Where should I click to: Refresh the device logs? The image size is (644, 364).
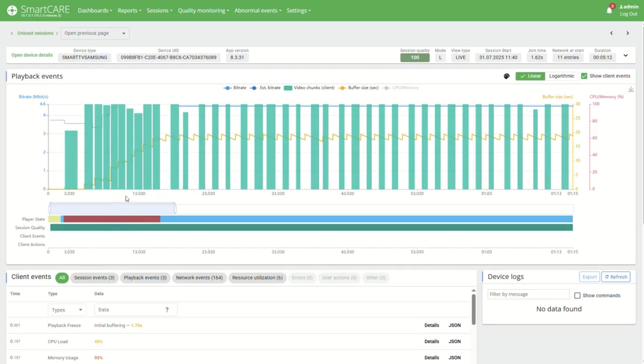(x=616, y=277)
